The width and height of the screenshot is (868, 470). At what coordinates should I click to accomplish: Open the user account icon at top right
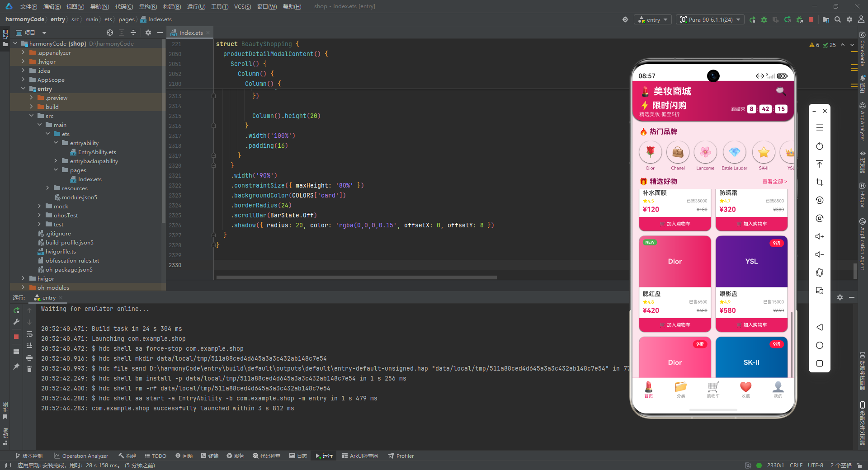click(x=861, y=20)
